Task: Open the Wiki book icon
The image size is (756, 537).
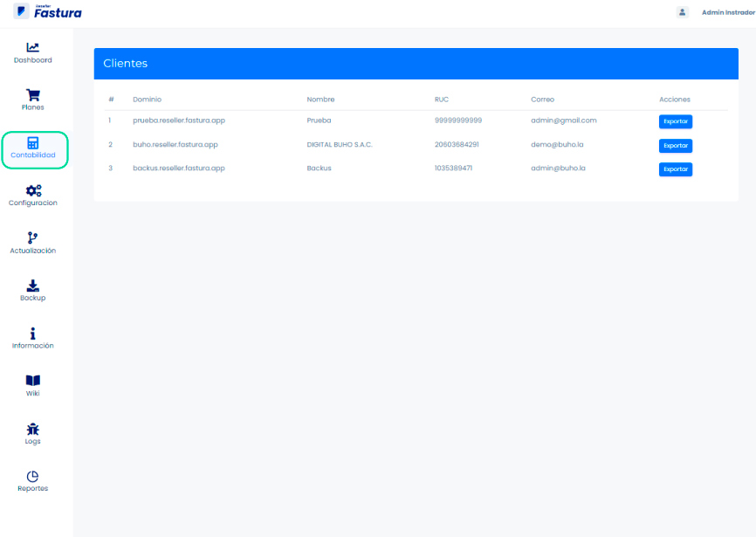Action: click(33, 381)
